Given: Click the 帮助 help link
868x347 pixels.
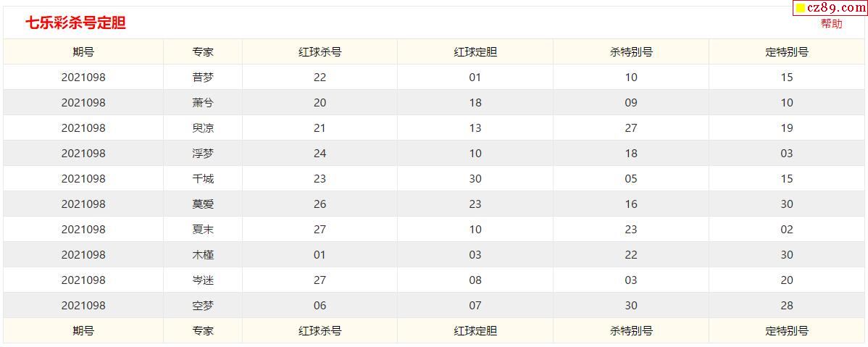Looking at the screenshot, I should (x=832, y=24).
